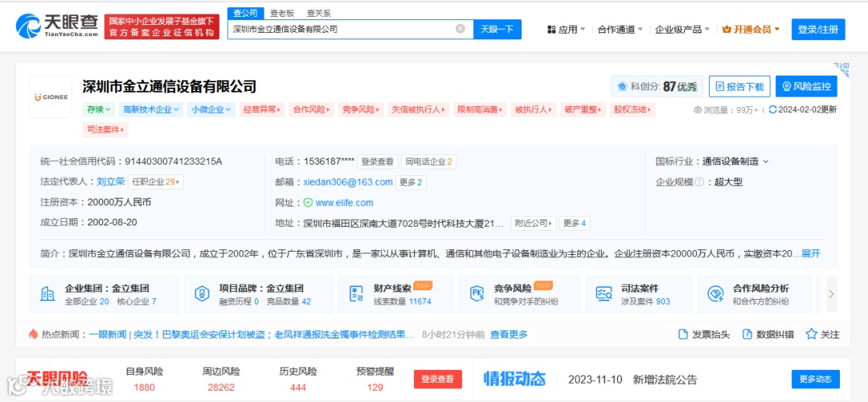Expand the 高新技术企业 tag dropdown
Image resolution: width=868 pixels, height=402 pixels.
tap(150, 109)
